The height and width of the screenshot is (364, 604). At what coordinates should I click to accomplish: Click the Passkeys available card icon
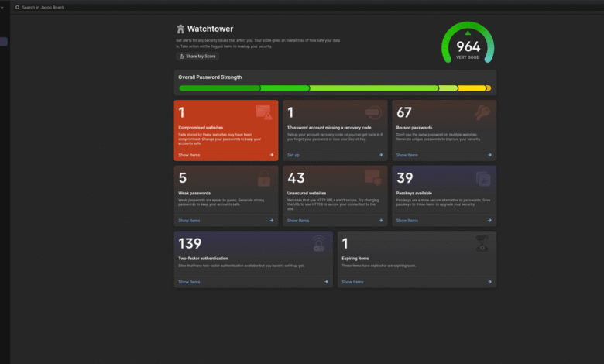(x=483, y=178)
